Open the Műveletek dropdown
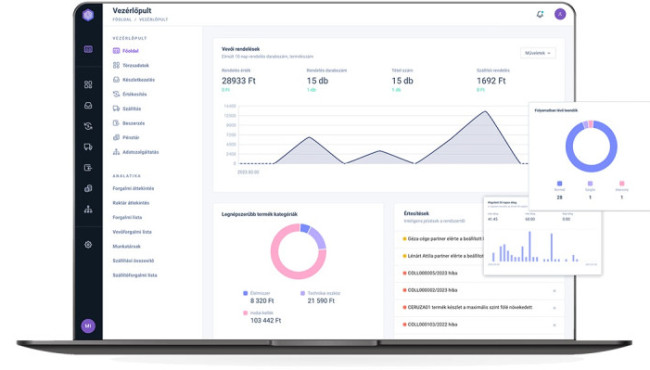650x370 pixels. pyautogui.click(x=538, y=53)
